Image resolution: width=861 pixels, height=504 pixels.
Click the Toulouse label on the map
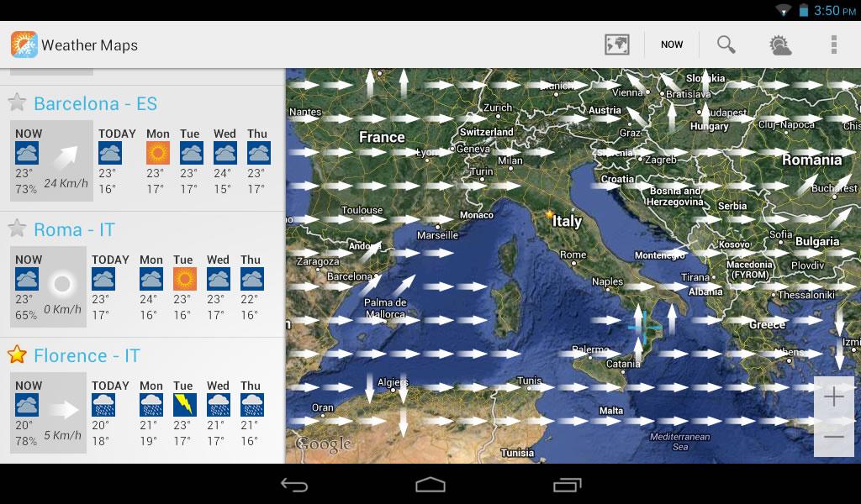362,210
